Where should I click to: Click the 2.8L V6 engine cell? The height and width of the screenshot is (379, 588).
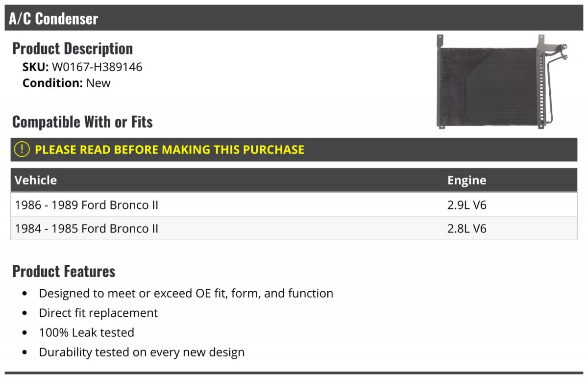[x=466, y=228]
